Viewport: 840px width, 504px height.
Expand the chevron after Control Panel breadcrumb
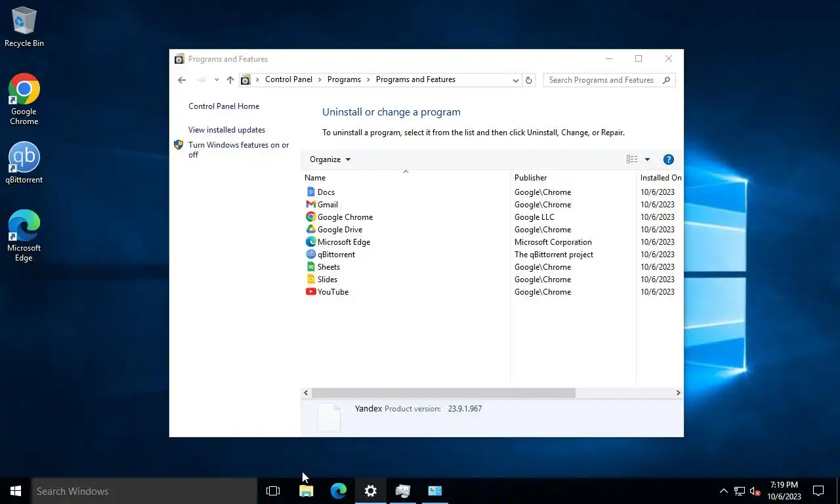[320, 79]
